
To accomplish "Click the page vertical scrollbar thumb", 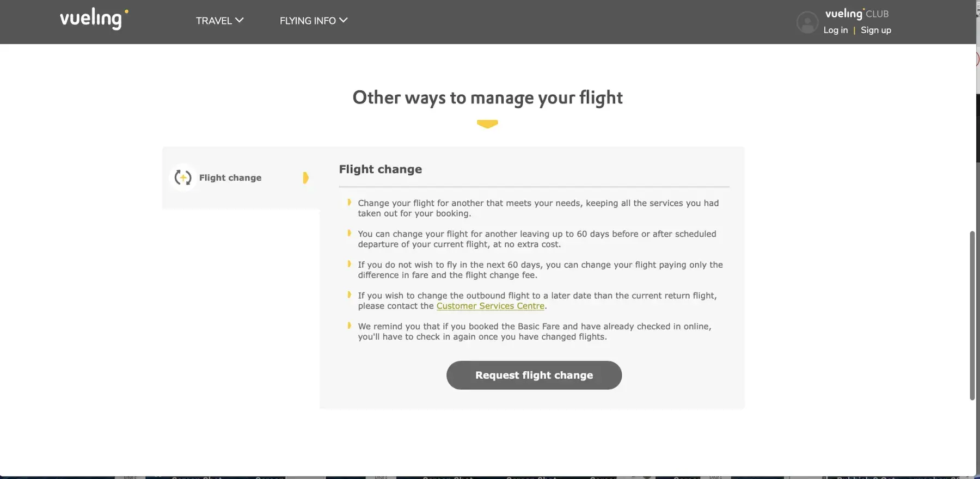I will pyautogui.click(x=972, y=316).
